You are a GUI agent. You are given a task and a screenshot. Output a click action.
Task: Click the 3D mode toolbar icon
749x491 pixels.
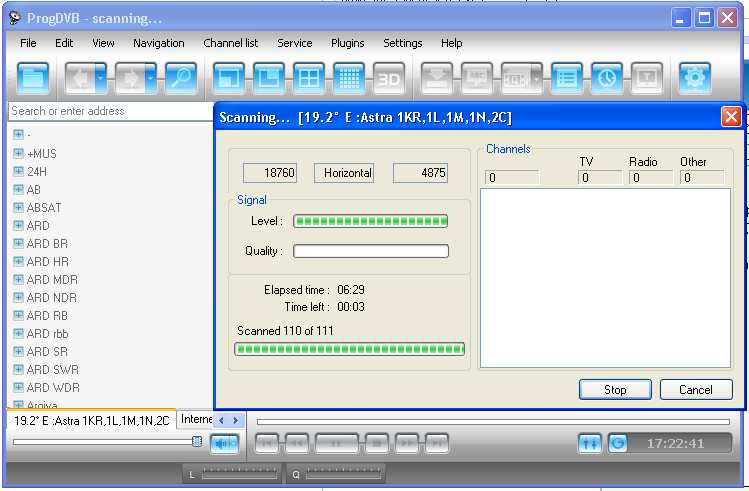388,78
